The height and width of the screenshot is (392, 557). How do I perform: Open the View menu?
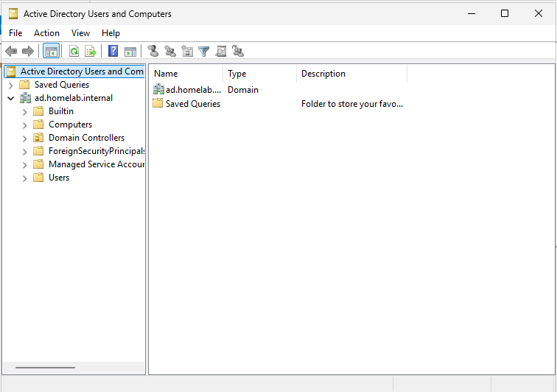[x=80, y=33]
